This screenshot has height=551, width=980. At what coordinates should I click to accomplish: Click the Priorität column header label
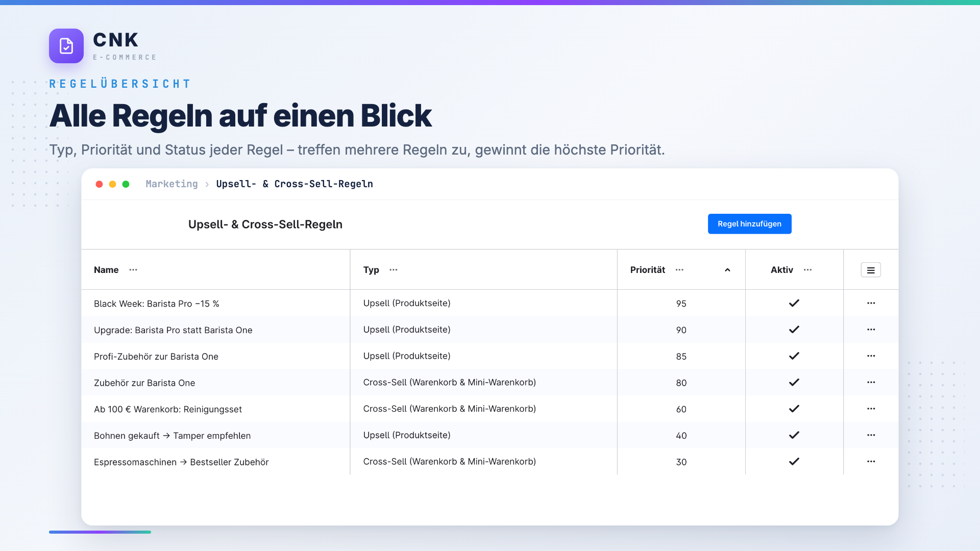click(x=648, y=270)
